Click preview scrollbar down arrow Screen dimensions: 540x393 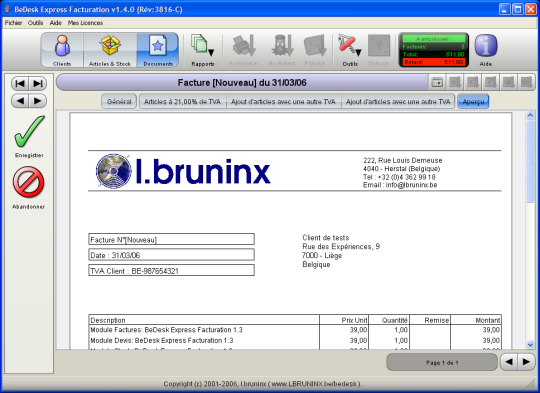[530, 344]
